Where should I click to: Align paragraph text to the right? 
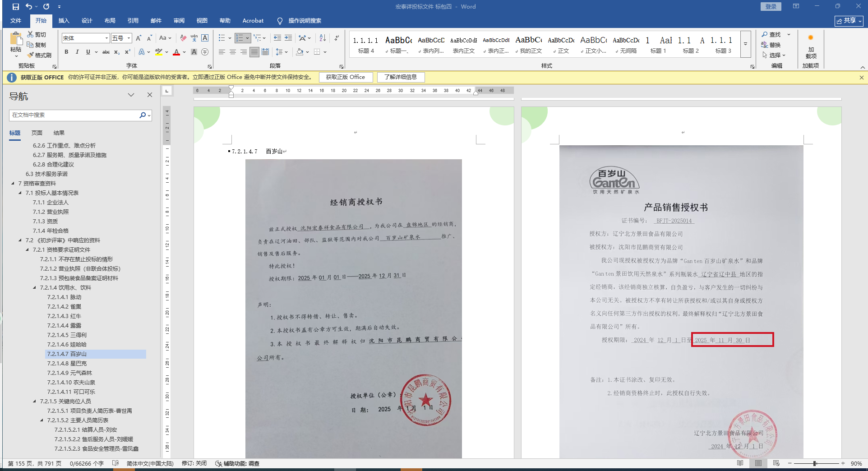pyautogui.click(x=244, y=52)
